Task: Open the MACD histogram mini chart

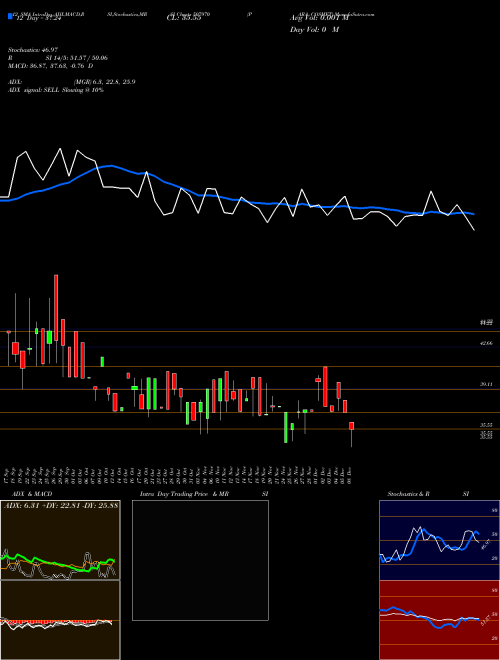Action: pos(60,620)
